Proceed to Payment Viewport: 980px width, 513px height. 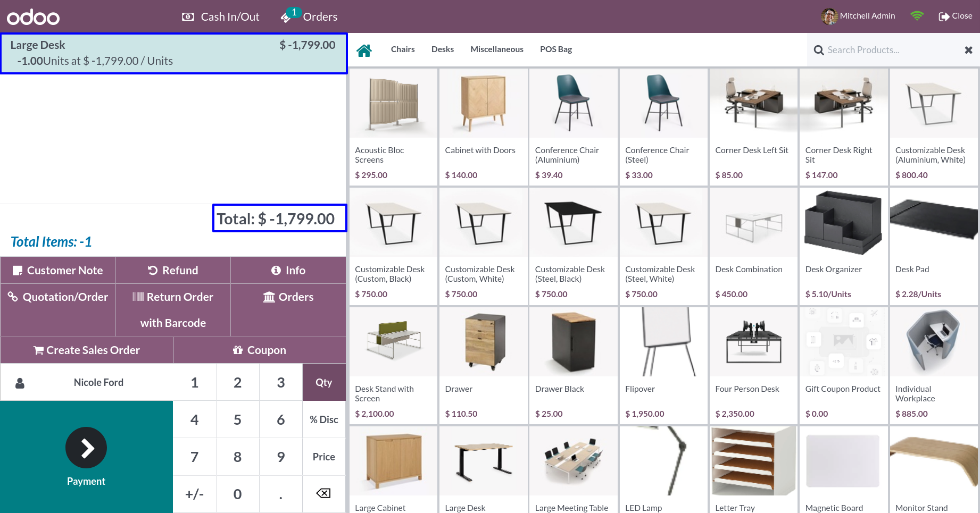[86, 457]
